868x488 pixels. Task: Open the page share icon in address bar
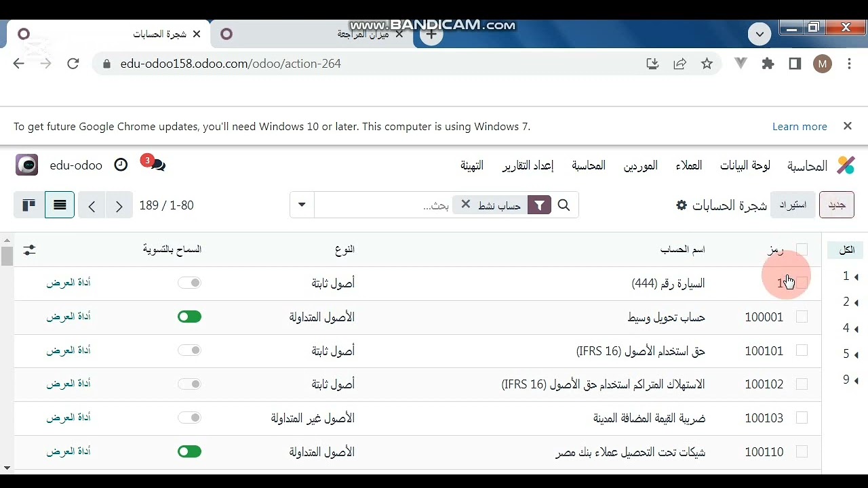tap(679, 64)
